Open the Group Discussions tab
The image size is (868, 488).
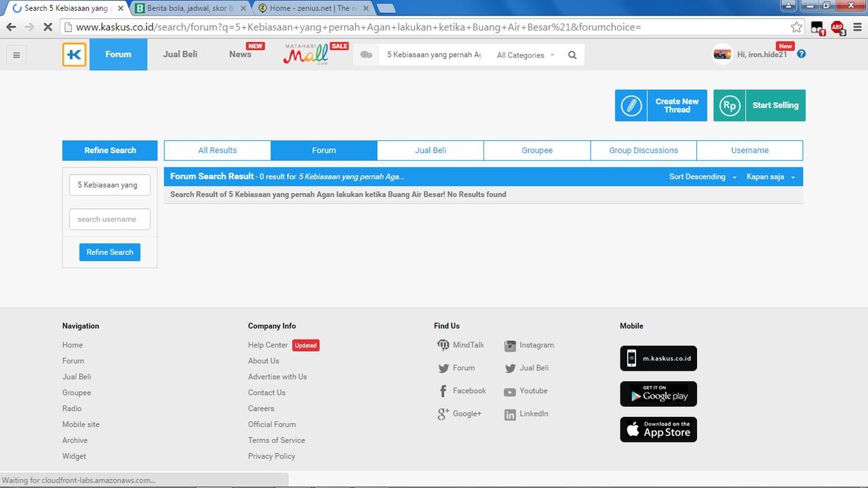point(644,150)
